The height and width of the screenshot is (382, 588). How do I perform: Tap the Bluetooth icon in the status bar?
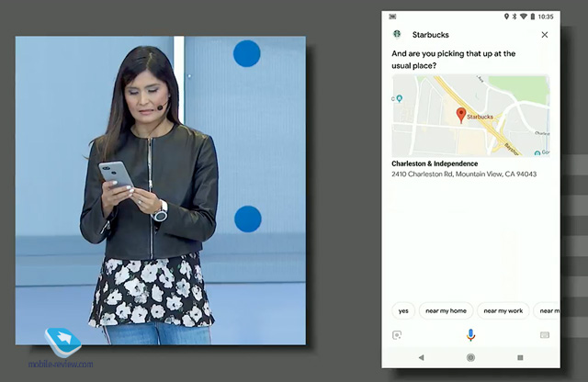(514, 17)
